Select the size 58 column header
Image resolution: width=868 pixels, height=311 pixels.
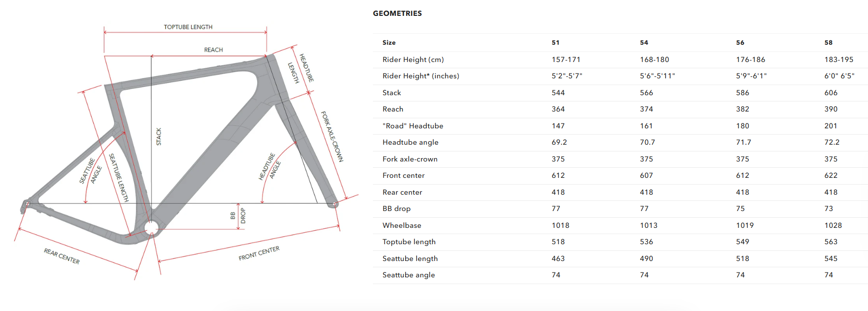point(828,43)
